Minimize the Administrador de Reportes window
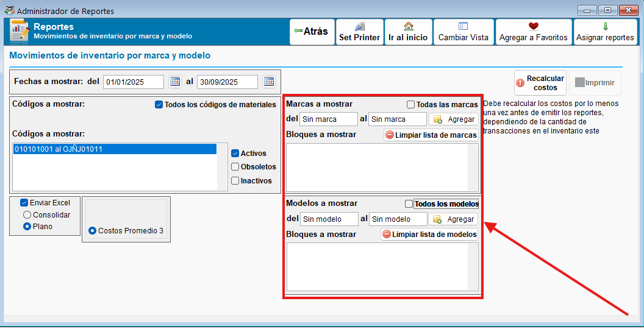 pos(587,10)
